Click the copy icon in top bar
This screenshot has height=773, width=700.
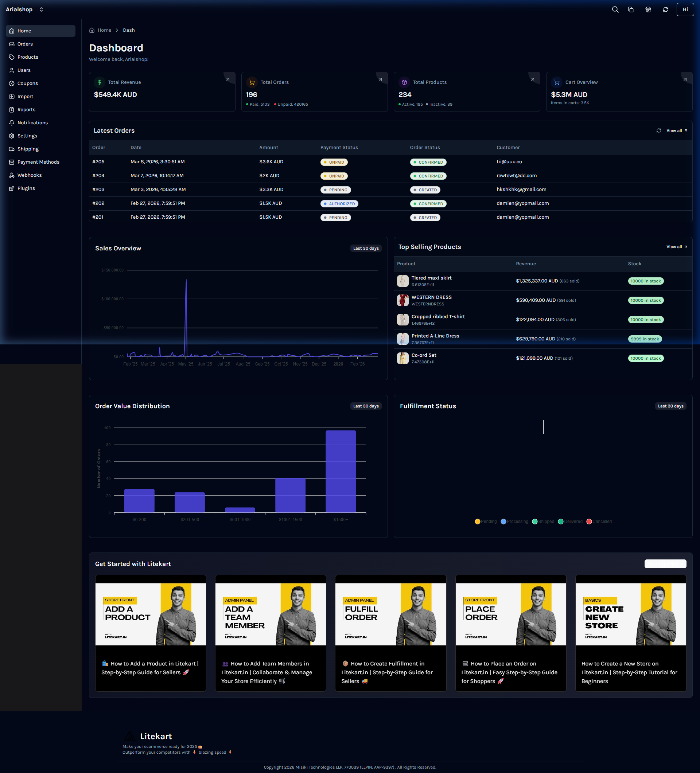tap(631, 9)
